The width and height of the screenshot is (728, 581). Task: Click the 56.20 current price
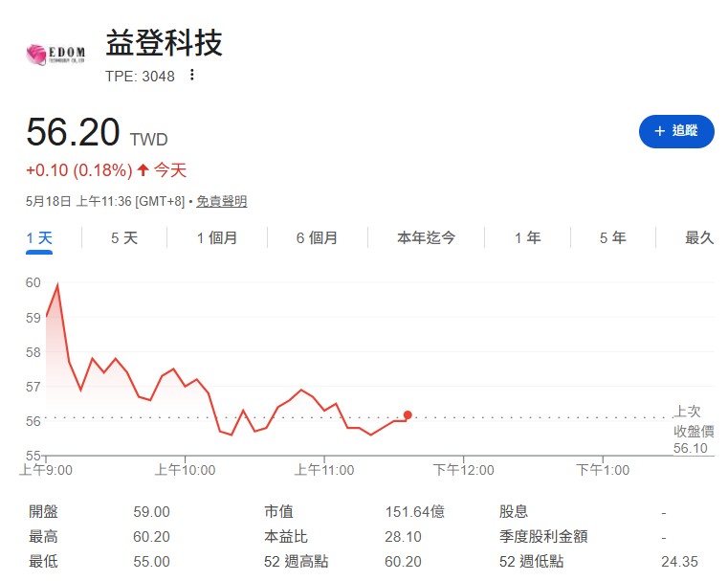[x=73, y=132]
